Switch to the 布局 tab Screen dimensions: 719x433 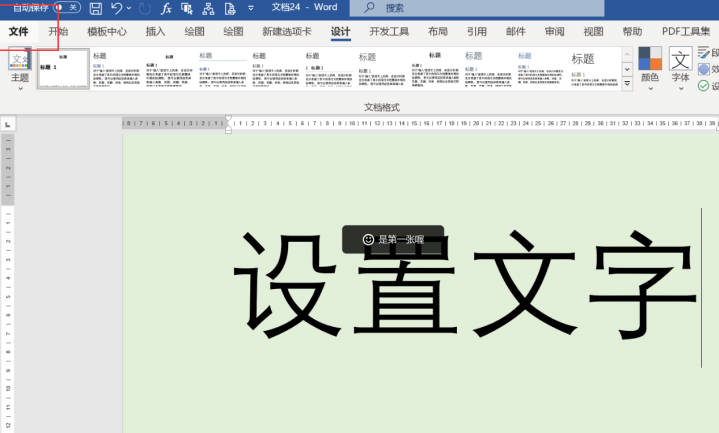437,31
